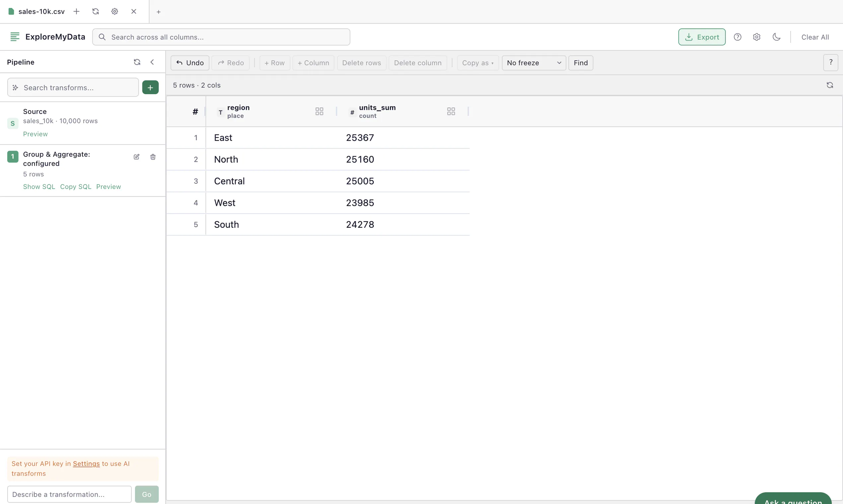Viewport: 843px width, 504px height.
Task: Click the Find button
Action: [580, 63]
